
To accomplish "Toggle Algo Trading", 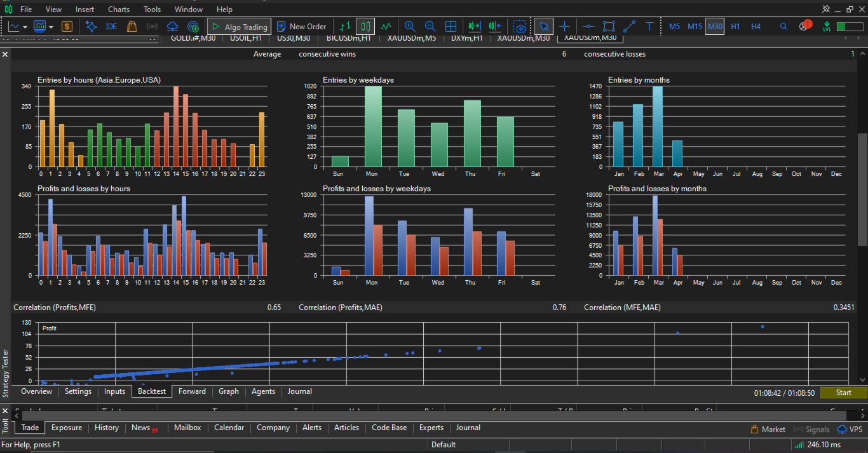I will coord(240,27).
